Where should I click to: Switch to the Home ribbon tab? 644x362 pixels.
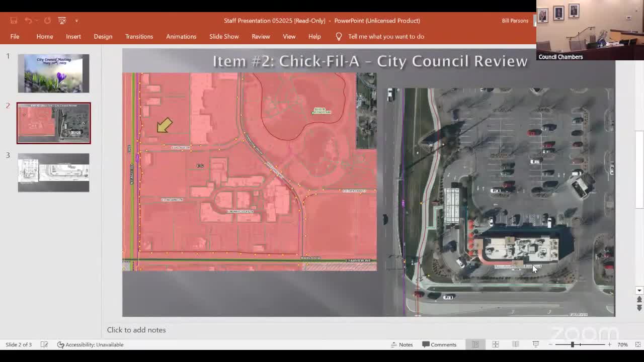pyautogui.click(x=45, y=36)
